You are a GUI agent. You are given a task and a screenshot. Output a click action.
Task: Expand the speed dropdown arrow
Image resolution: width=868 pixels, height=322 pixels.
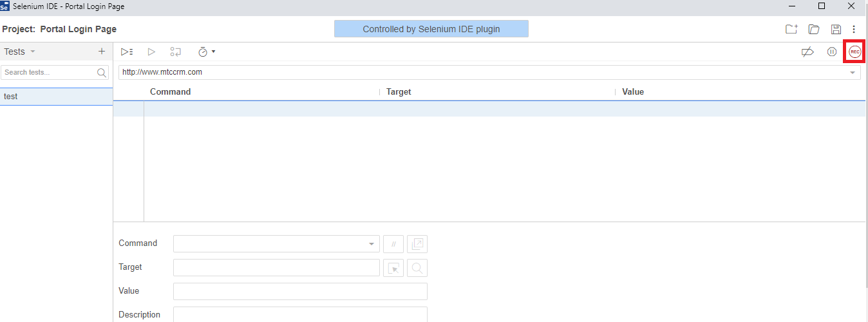(213, 52)
